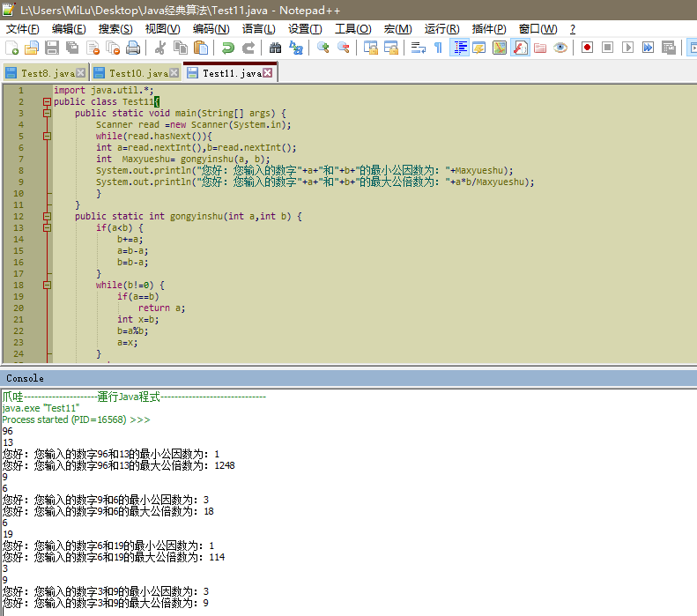Click the Save file floppy icon
This screenshot has width=697, height=616.
click(52, 48)
